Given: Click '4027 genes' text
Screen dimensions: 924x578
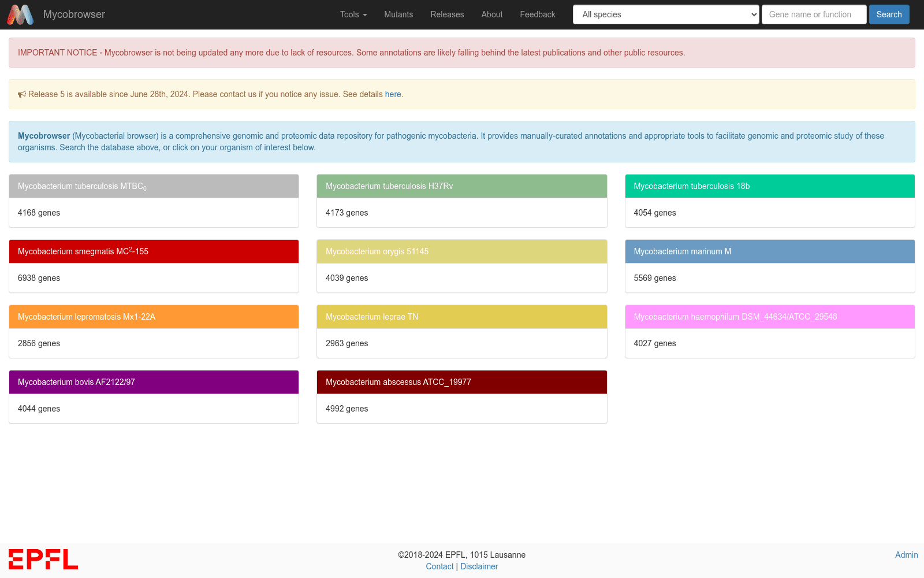Looking at the screenshot, I should 655,343.
